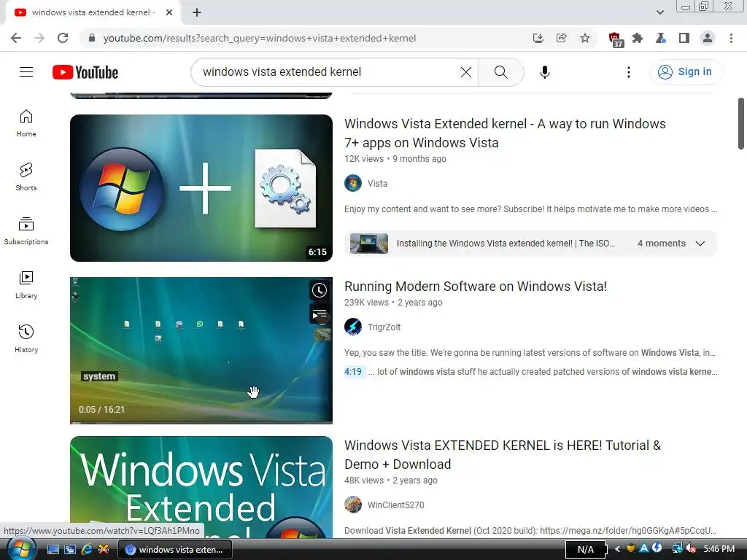This screenshot has width=747, height=560.
Task: Toggle the browser side panel icon
Action: 684,38
